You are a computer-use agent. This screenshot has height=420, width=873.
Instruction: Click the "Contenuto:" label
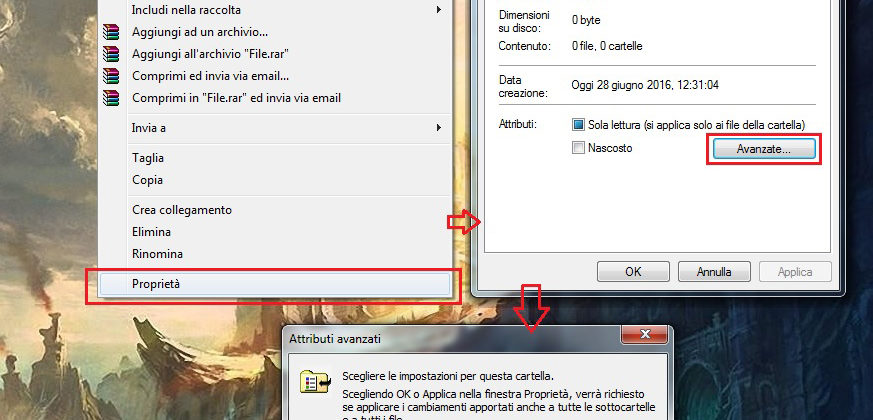click(x=524, y=46)
